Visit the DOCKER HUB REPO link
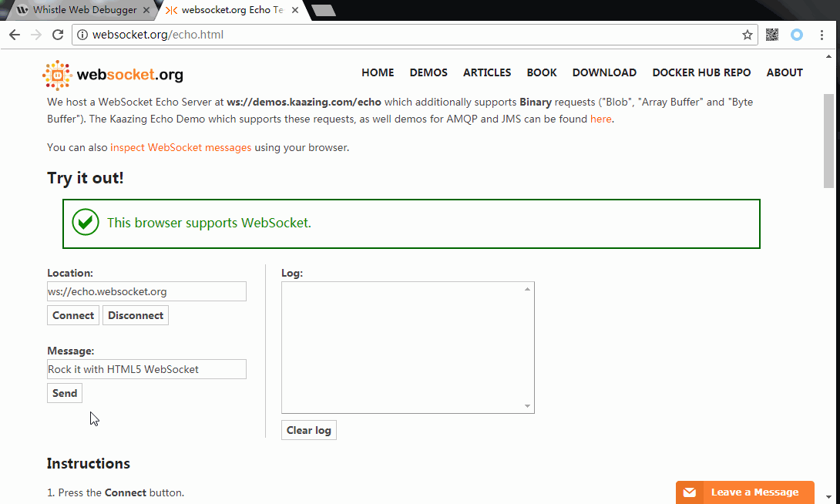 (701, 72)
